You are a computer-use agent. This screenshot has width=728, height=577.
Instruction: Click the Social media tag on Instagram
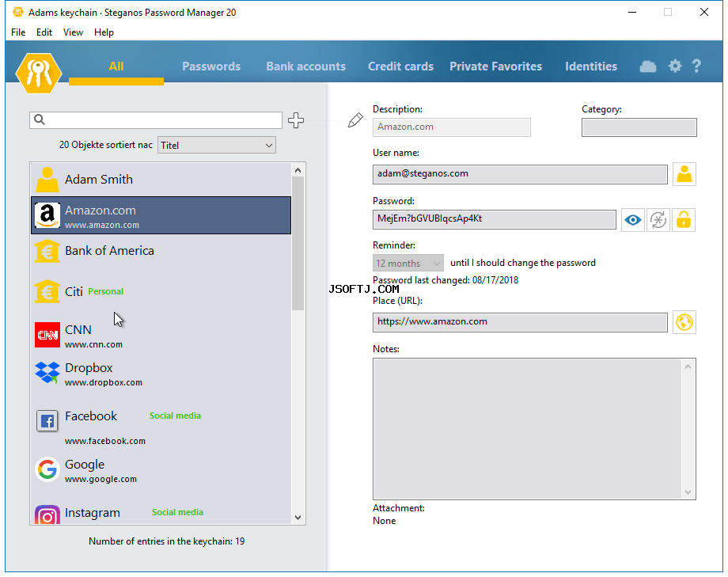coord(177,512)
